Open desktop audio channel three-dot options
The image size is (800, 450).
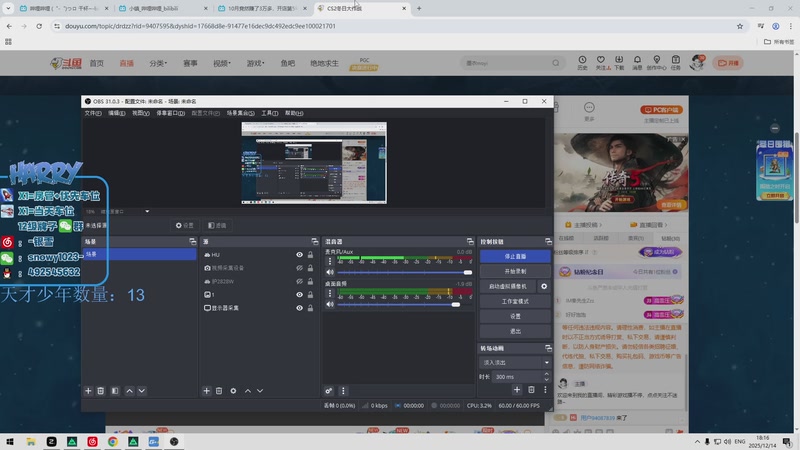(x=330, y=293)
